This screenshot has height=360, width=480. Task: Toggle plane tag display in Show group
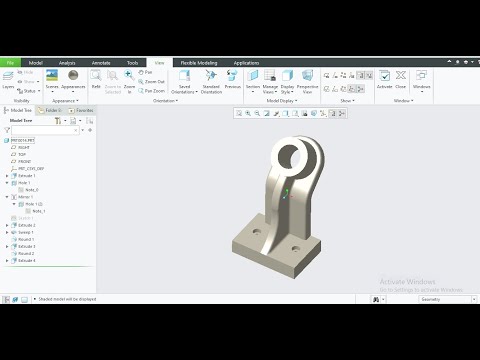coord(327,89)
